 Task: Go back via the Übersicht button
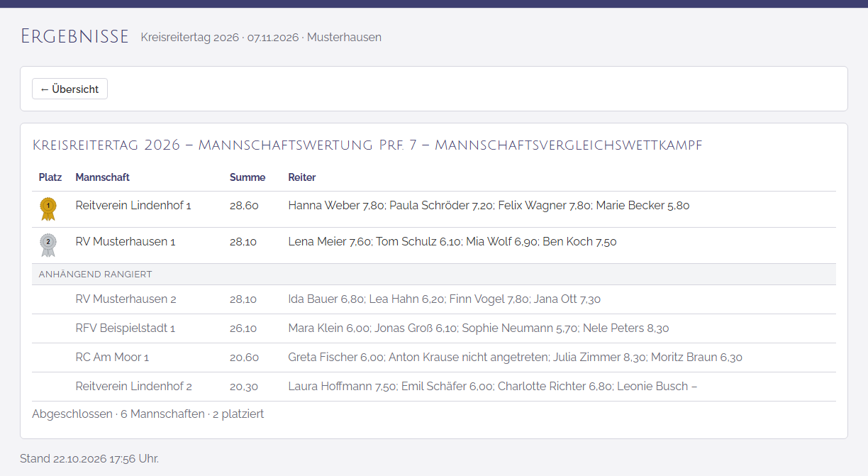(69, 89)
